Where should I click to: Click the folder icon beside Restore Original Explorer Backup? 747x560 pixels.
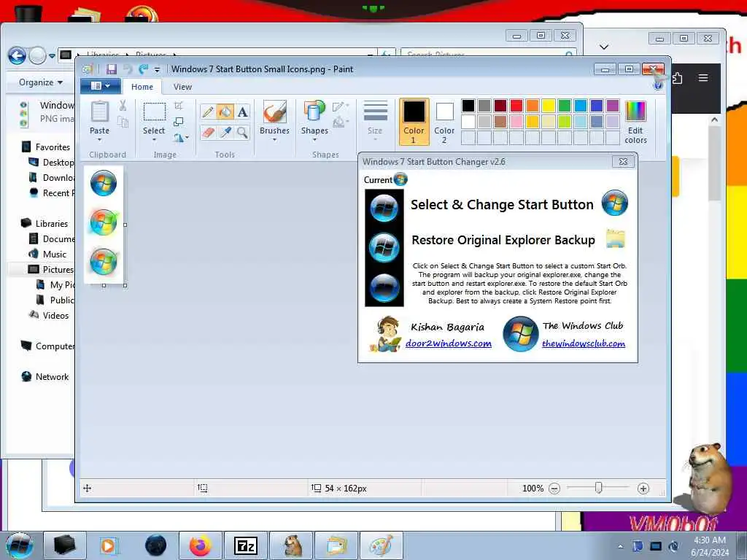point(615,238)
